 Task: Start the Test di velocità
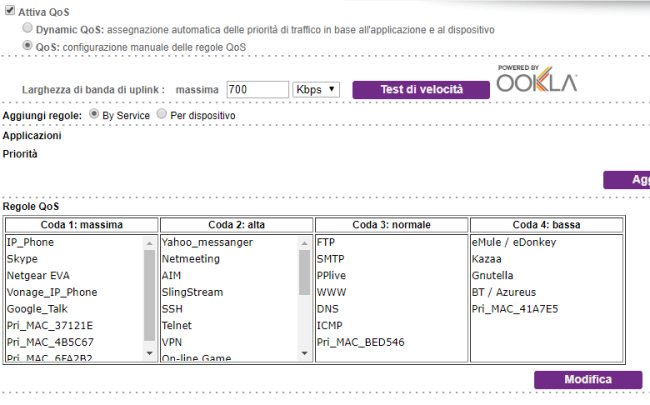pyautogui.click(x=421, y=90)
